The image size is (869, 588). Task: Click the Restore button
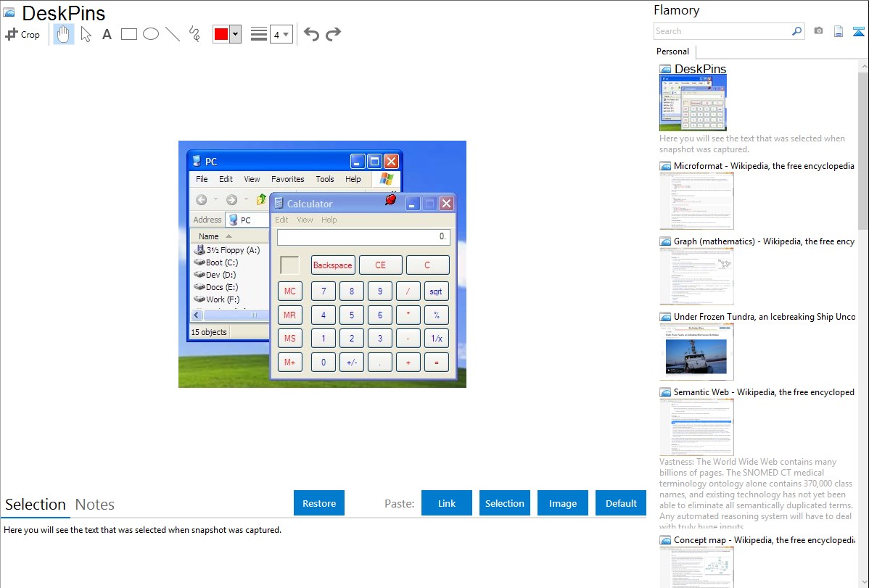click(x=319, y=503)
